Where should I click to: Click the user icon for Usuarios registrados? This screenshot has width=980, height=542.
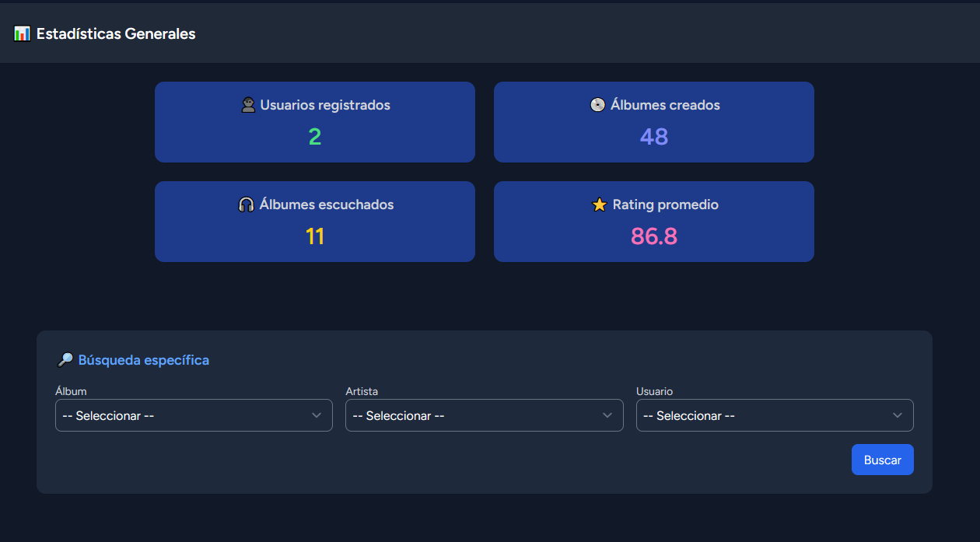pyautogui.click(x=248, y=105)
